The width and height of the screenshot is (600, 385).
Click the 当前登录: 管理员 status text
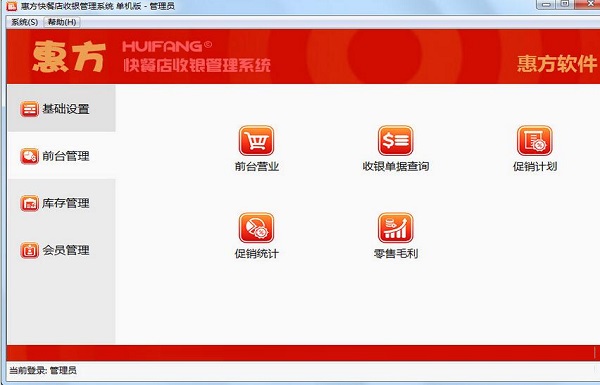pos(42,370)
